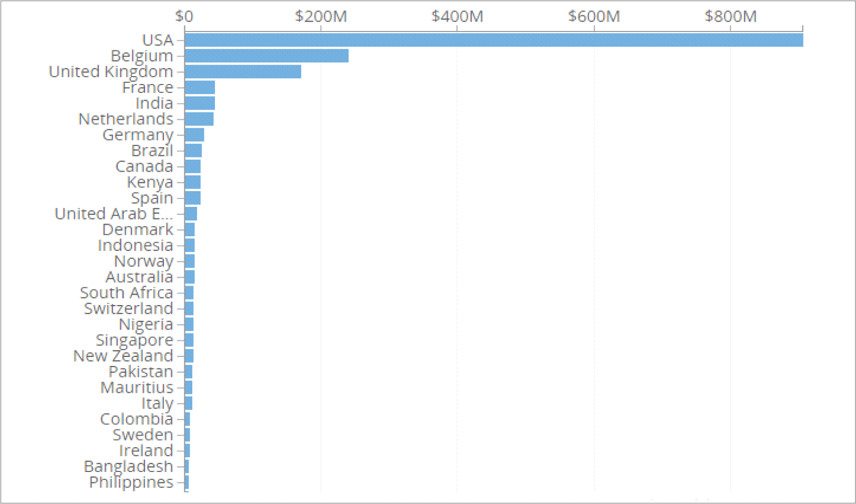Click the $400M axis tick label
This screenshot has width=856, height=504.
point(457,16)
